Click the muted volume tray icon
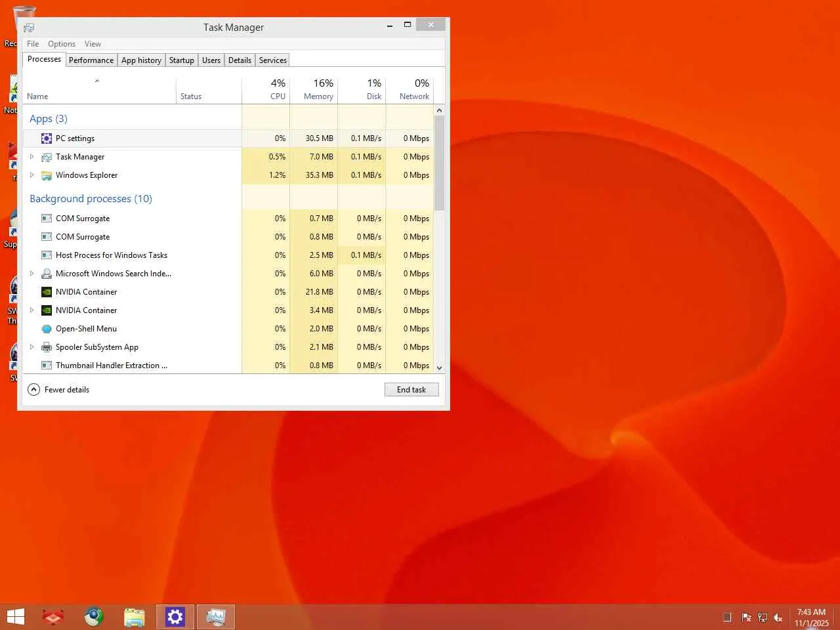Screen dimensions: 840x630 pos(778,618)
